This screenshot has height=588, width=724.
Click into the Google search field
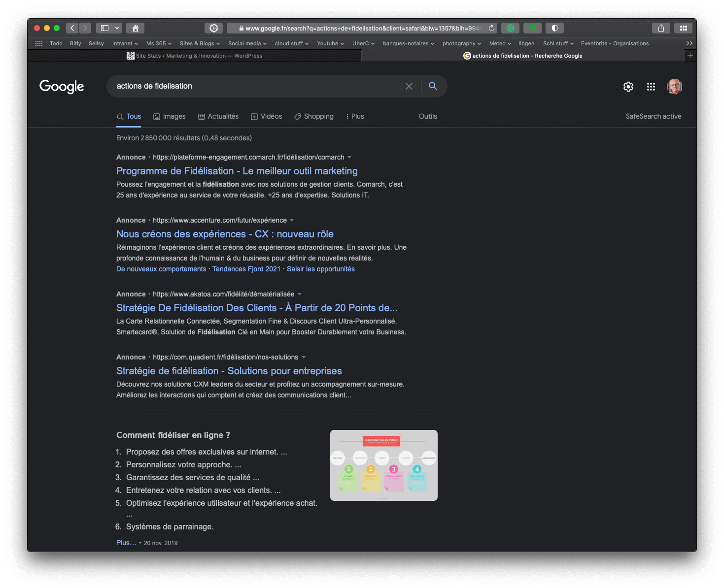point(256,86)
